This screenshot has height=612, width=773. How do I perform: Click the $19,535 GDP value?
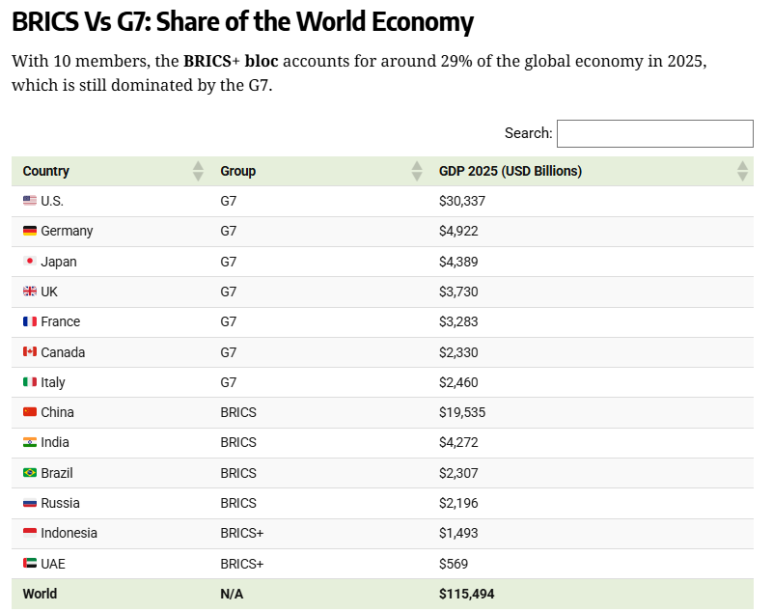[462, 412]
